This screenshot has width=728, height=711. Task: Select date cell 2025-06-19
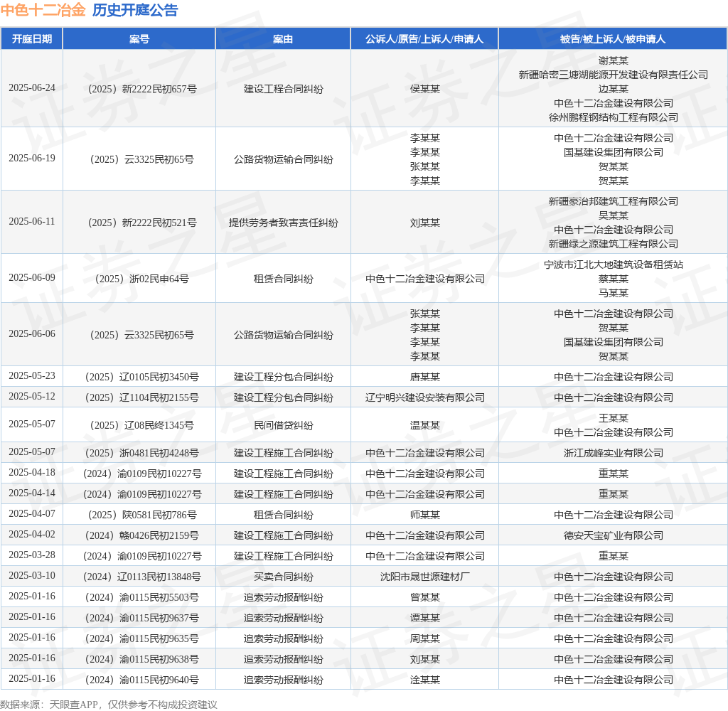pyautogui.click(x=32, y=159)
